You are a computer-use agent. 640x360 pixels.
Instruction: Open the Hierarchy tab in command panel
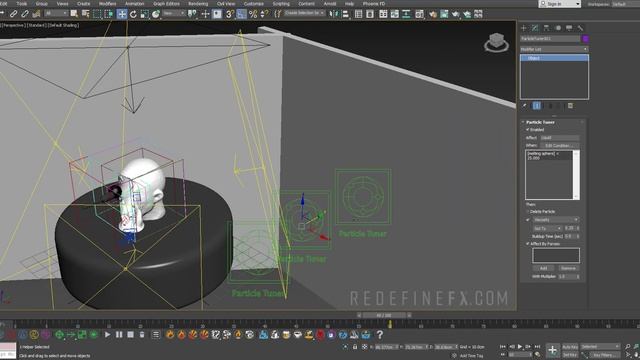(x=546, y=28)
